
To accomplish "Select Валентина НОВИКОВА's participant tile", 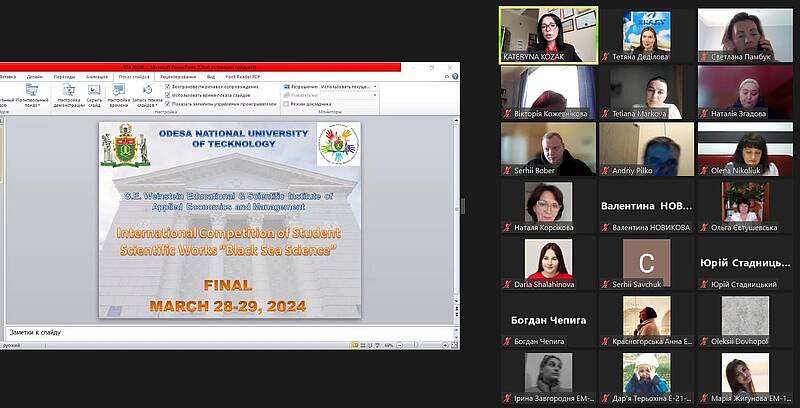I will (646, 206).
